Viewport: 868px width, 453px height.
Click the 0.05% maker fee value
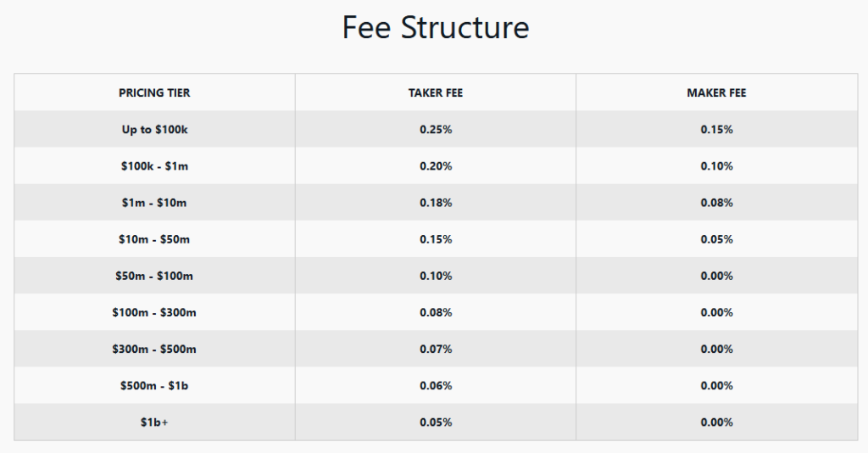(x=716, y=239)
